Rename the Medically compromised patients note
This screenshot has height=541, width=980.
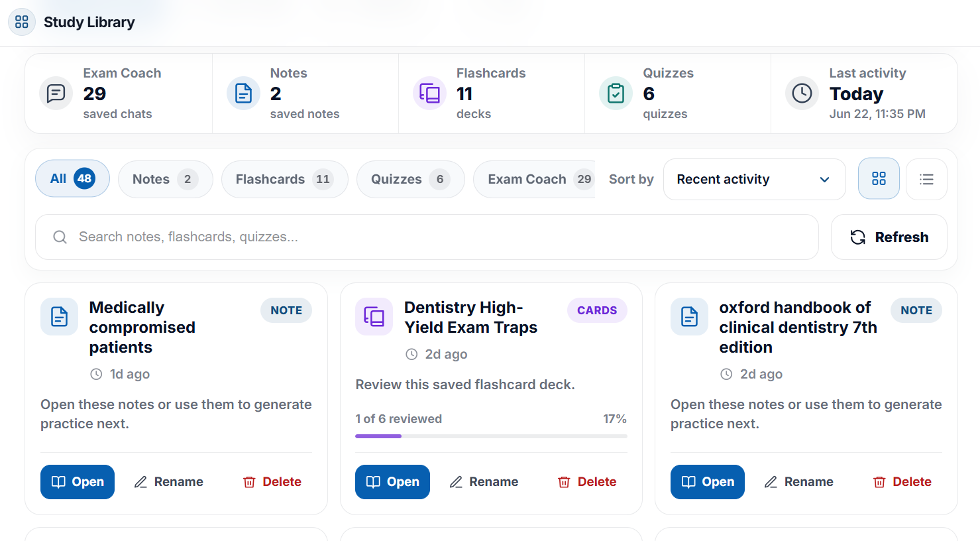[169, 482]
